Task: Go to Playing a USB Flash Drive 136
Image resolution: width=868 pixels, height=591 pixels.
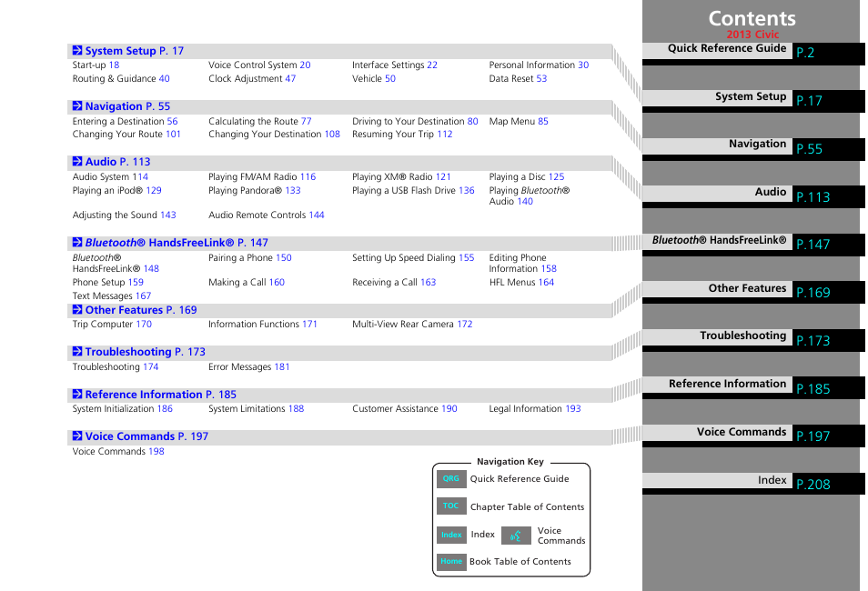Action: point(413,190)
